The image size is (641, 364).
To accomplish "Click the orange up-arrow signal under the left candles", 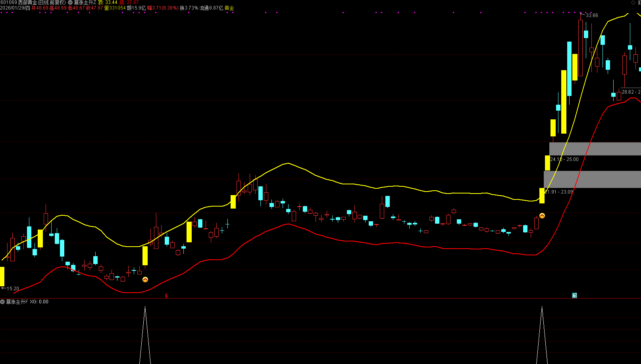I will tap(145, 280).
